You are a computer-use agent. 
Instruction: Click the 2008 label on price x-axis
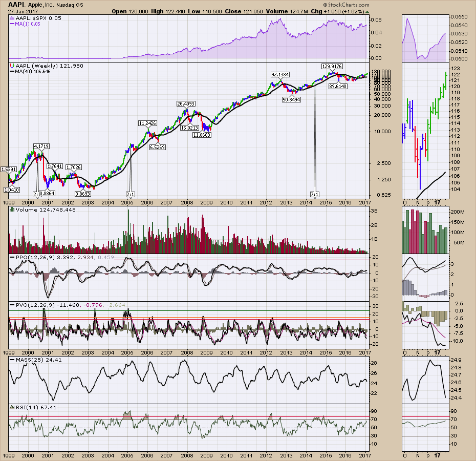187,202
